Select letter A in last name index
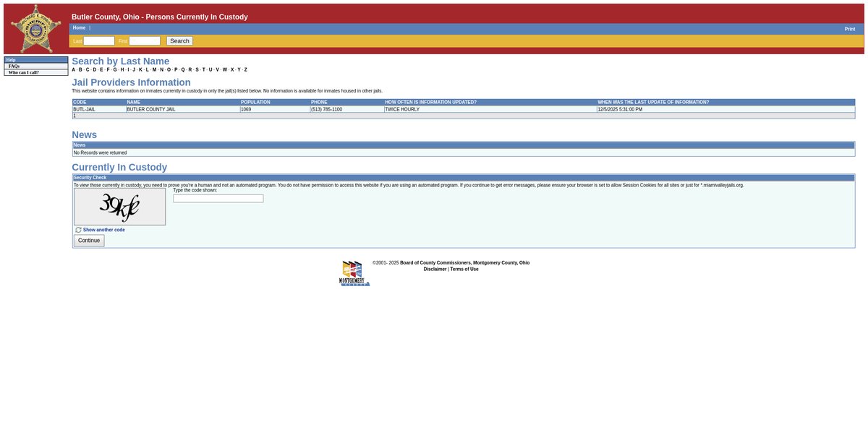This screenshot has height=448, width=868. [73, 70]
